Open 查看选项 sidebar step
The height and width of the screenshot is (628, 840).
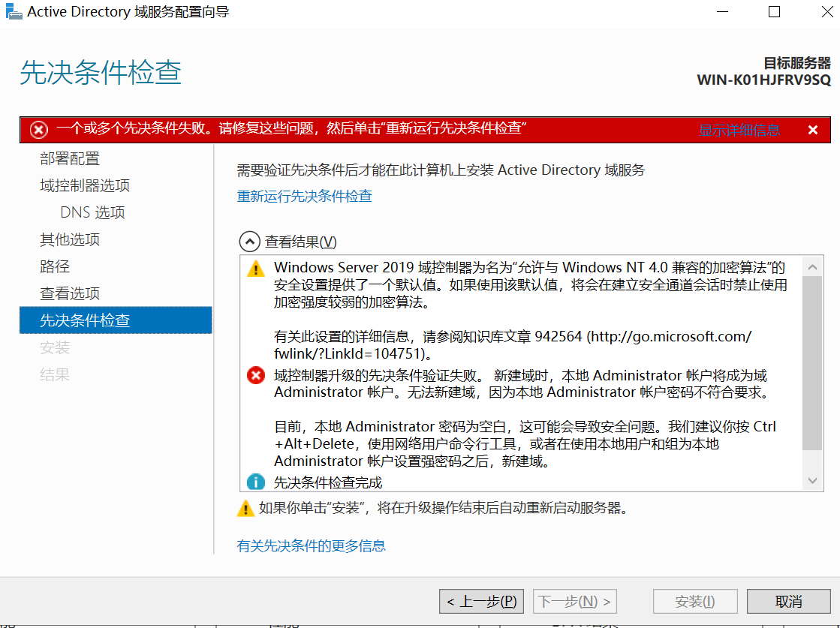coord(70,293)
